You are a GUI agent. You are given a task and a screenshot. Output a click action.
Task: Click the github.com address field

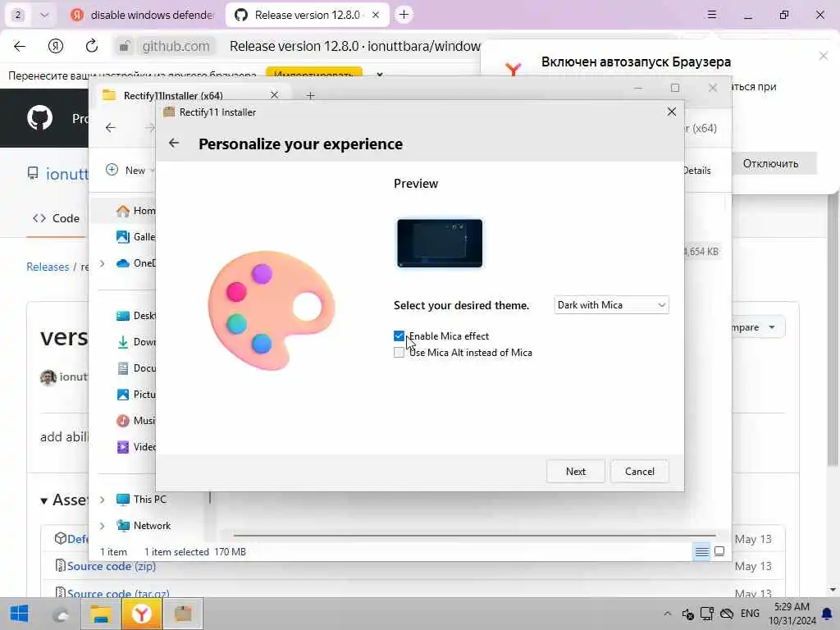coord(176,47)
